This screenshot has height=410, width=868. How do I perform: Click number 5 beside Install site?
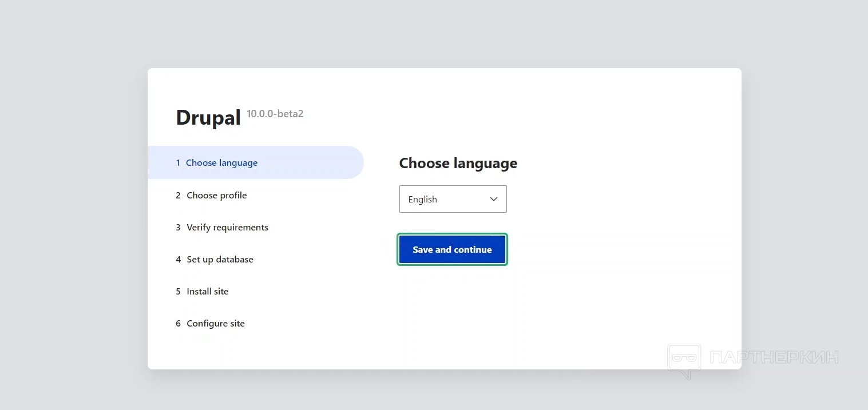point(178,292)
